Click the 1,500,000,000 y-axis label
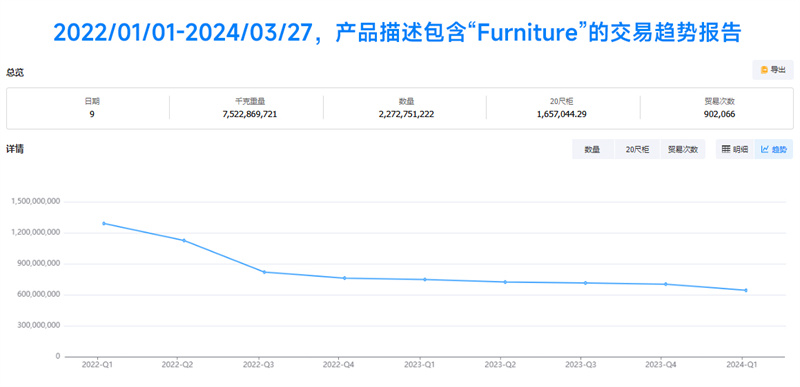 36,201
